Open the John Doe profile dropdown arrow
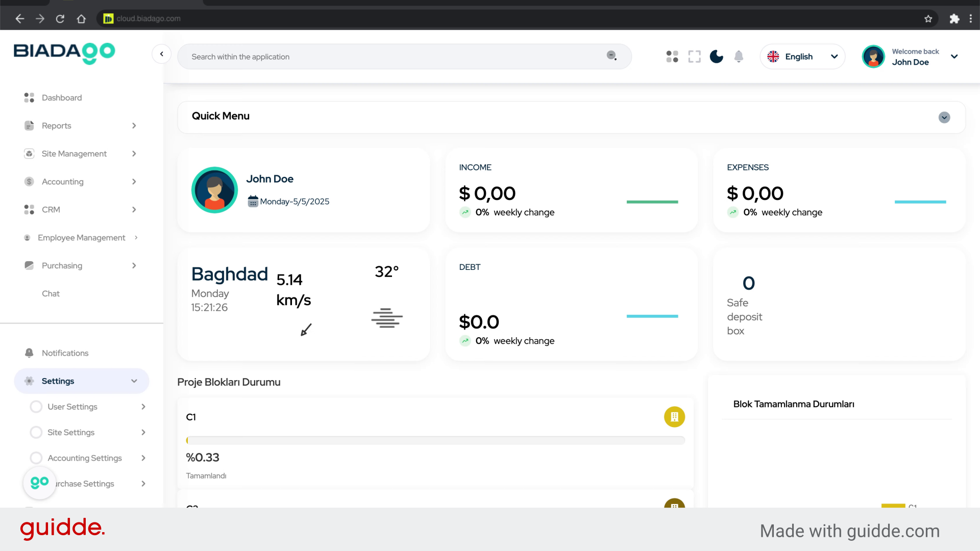Viewport: 980px width, 551px height. tap(954, 57)
